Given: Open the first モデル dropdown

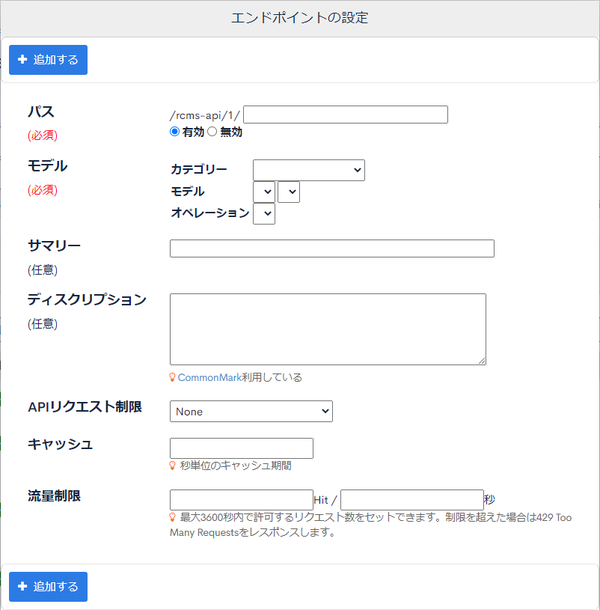Looking at the screenshot, I should (x=264, y=192).
